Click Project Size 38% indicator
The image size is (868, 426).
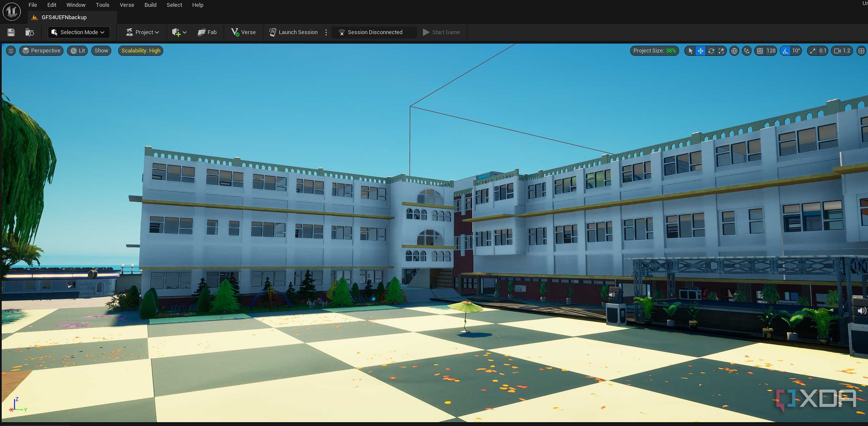pos(654,51)
